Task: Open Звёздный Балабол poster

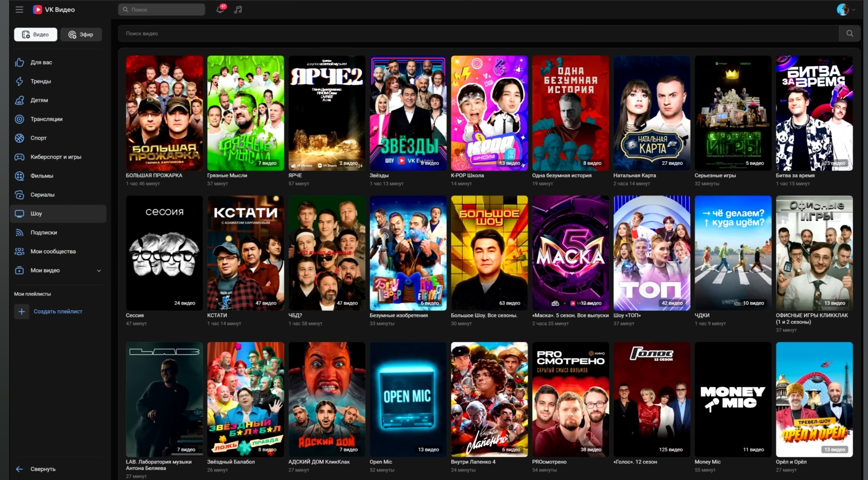Action: [246, 400]
